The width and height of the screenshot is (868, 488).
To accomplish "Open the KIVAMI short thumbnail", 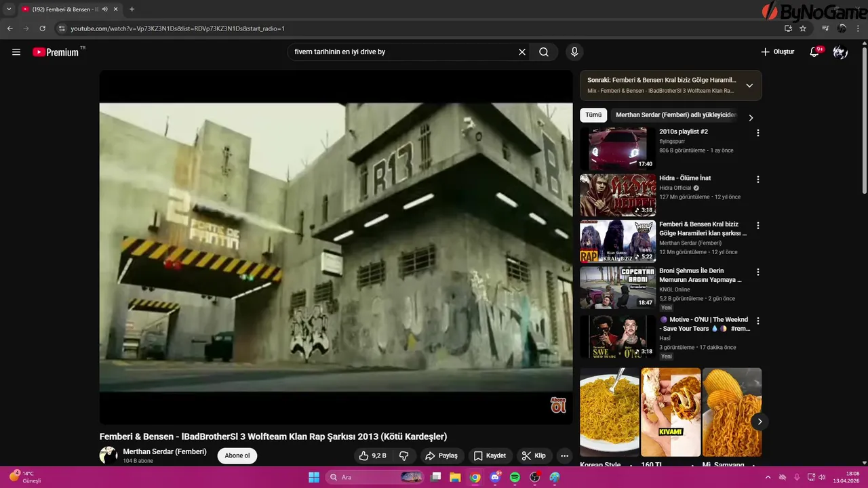I will (671, 412).
